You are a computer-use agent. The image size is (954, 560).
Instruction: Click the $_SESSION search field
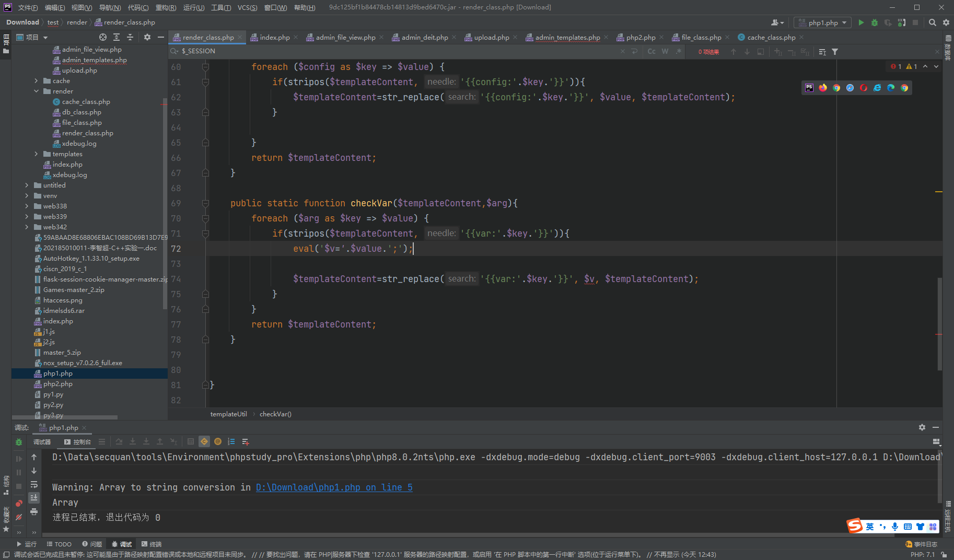tap(397, 51)
